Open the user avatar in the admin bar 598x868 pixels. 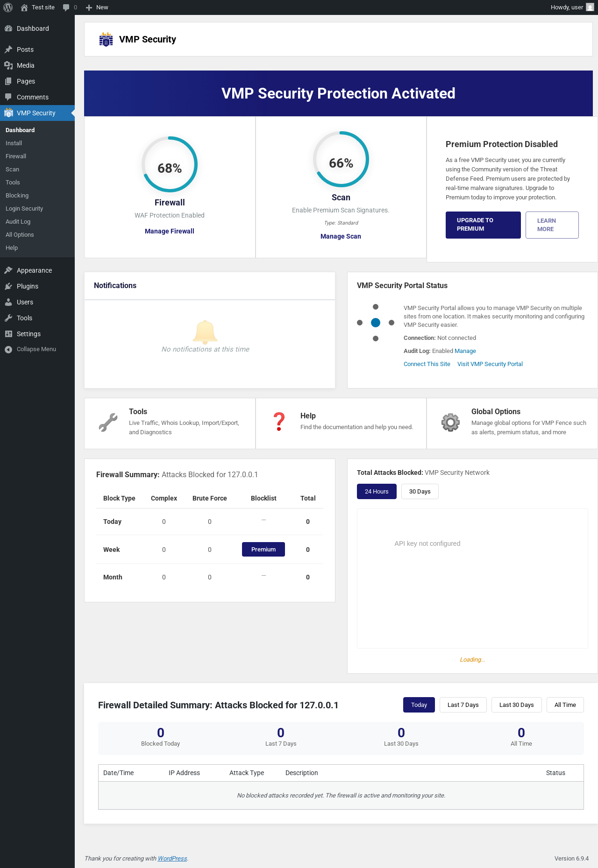[x=590, y=7]
